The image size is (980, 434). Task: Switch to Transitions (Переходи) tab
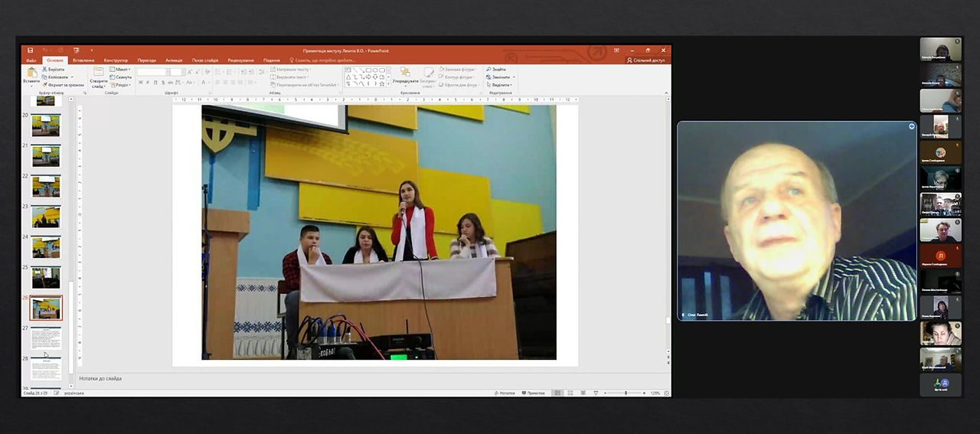146,60
